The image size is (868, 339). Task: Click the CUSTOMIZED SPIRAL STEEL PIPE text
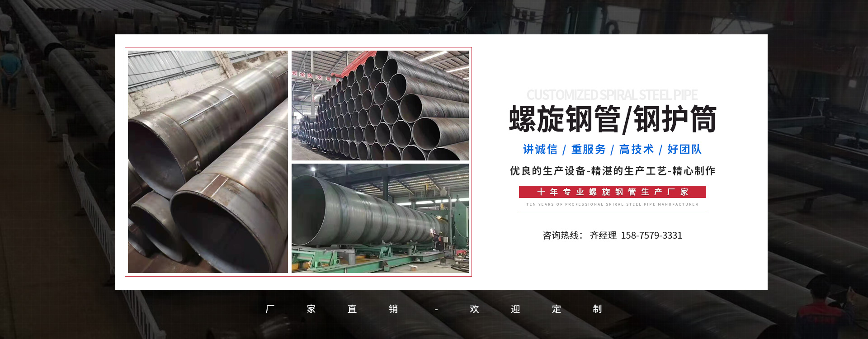(x=612, y=95)
